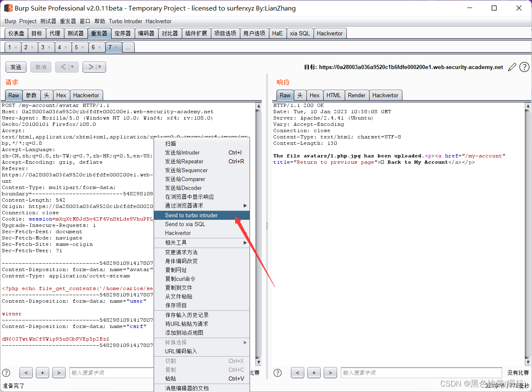The image size is (532, 392).
Task: Expand 相关工具 submenu
Action: tap(245, 243)
